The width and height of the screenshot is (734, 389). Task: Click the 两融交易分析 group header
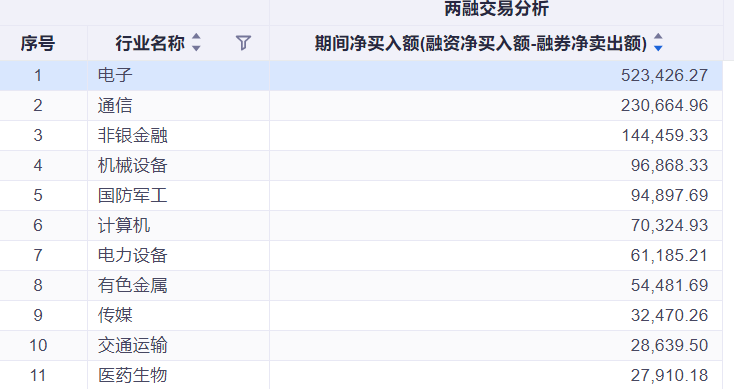[x=496, y=9]
